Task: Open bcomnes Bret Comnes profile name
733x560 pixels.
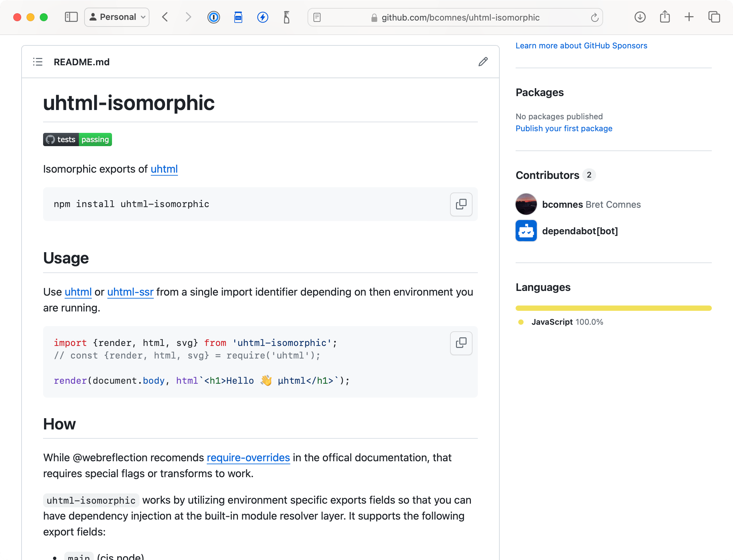Action: coord(591,205)
